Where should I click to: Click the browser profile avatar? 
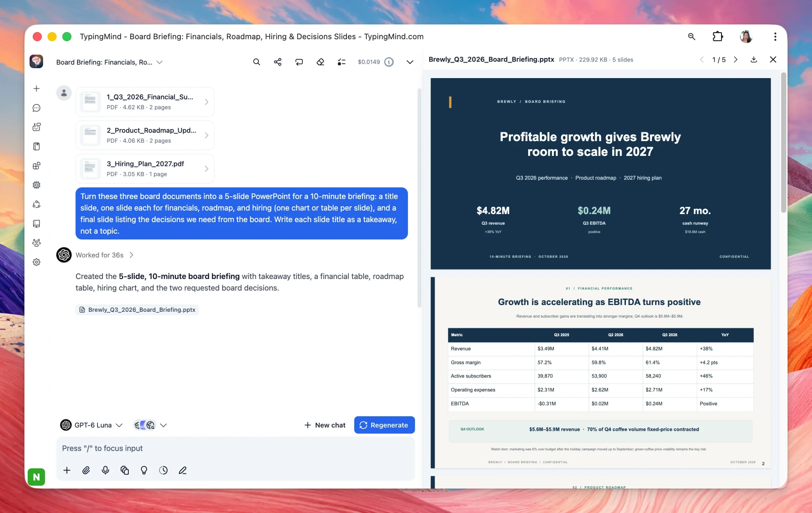tap(746, 36)
